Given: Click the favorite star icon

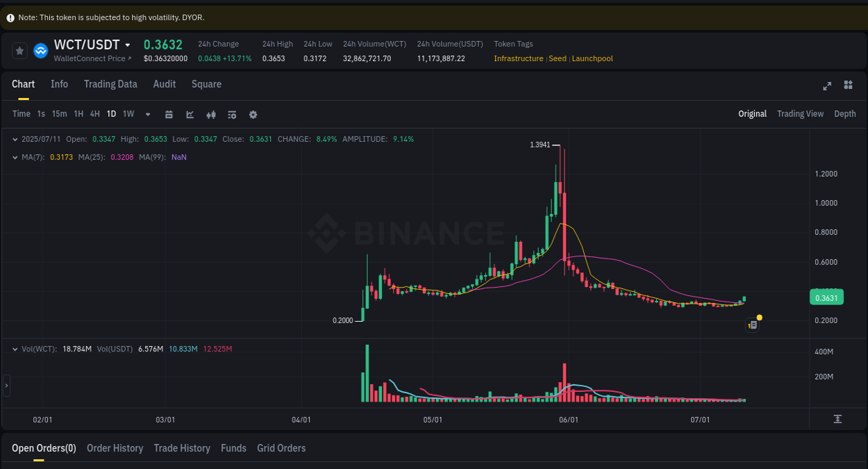Looking at the screenshot, I should (19, 50).
